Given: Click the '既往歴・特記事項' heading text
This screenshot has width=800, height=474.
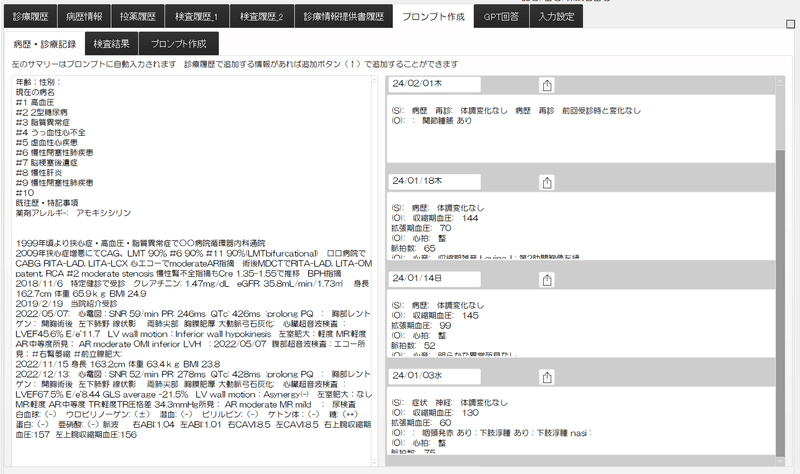Looking at the screenshot, I should click(46, 203).
